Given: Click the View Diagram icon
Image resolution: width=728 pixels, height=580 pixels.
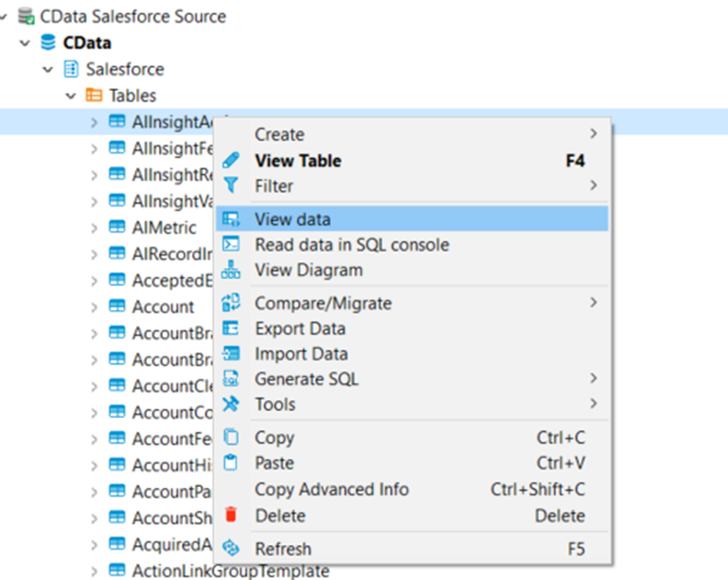Looking at the screenshot, I should coord(232,270).
